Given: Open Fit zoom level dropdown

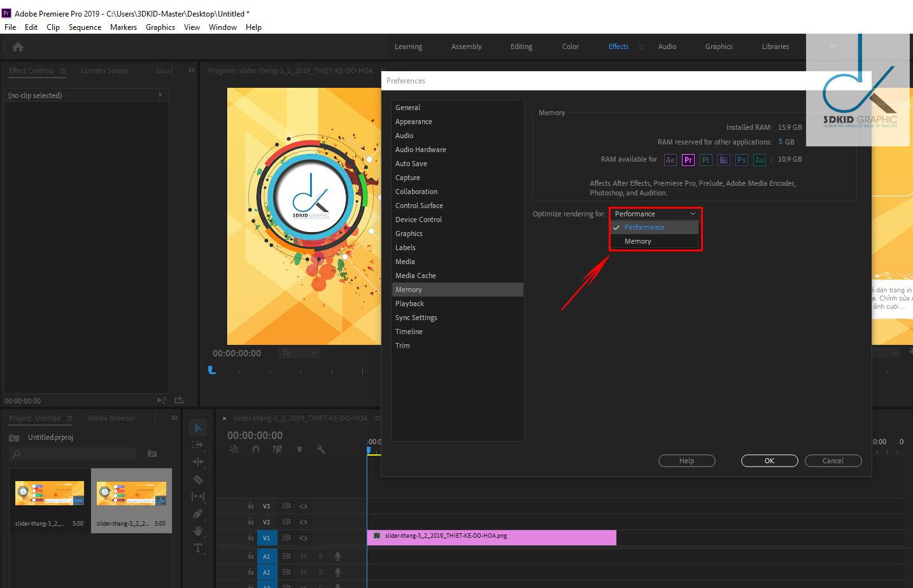Looking at the screenshot, I should tap(299, 353).
